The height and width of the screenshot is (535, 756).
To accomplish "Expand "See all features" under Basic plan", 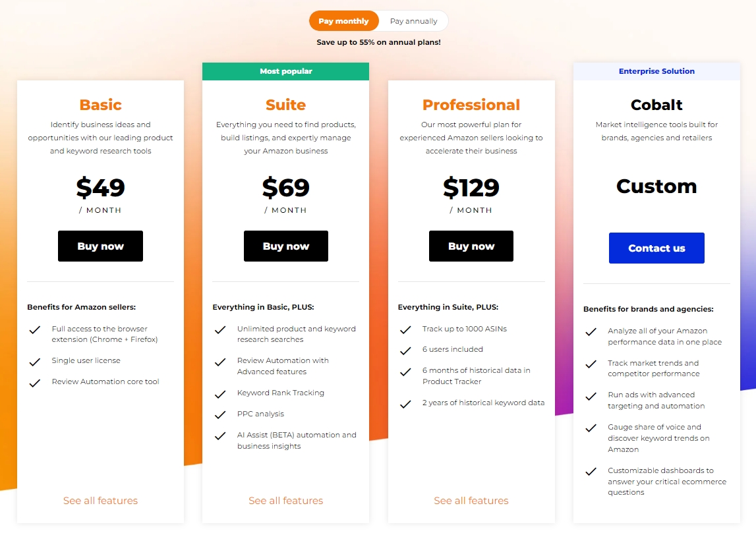I will tap(100, 501).
